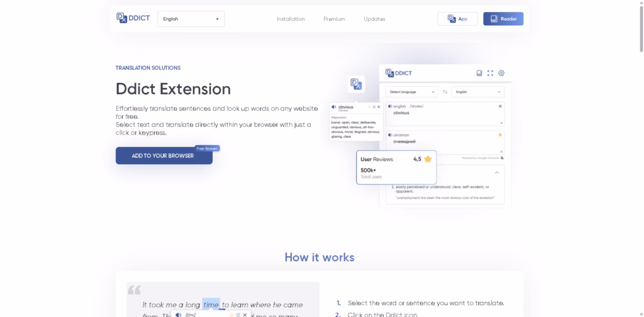Expand the 'Detect language' source dropdown
Image resolution: width=644 pixels, height=317 pixels.
(412, 92)
